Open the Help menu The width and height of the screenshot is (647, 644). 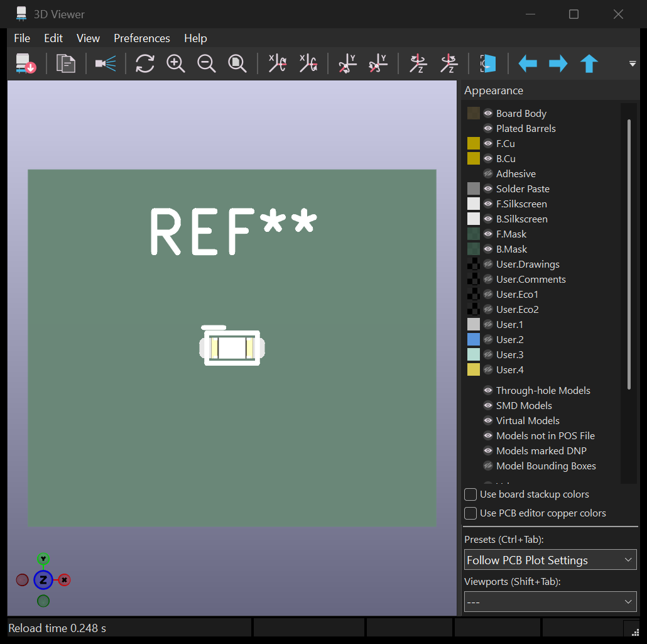click(195, 38)
